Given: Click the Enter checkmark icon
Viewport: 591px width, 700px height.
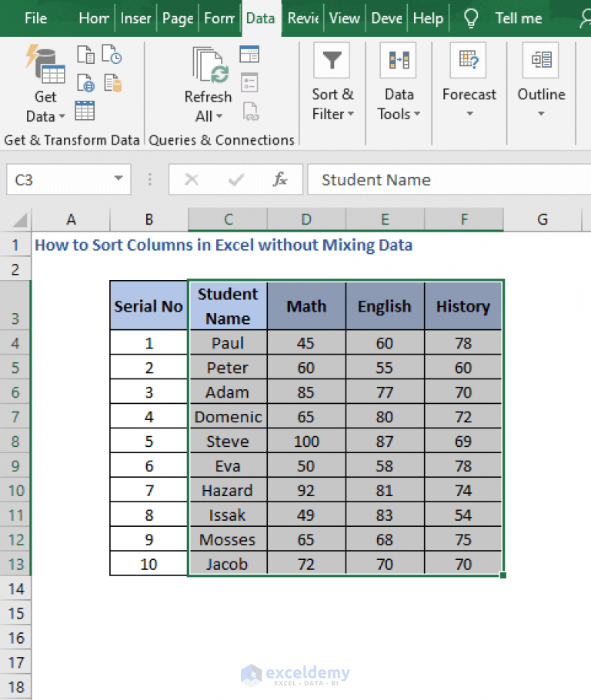Looking at the screenshot, I should [x=236, y=179].
